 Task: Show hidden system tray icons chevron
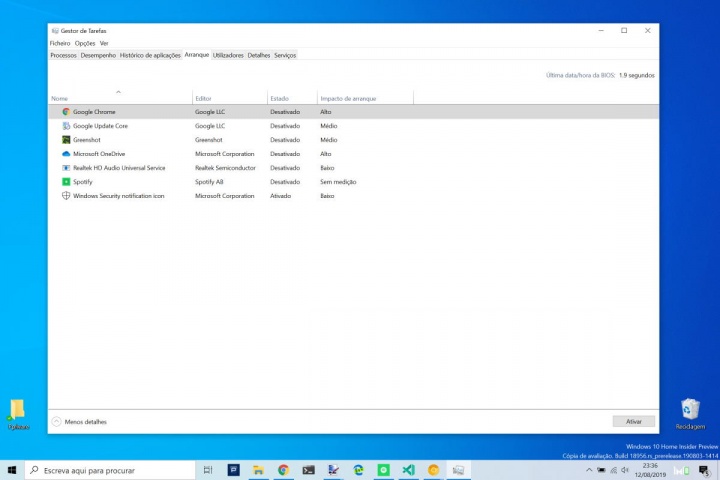pos(589,470)
